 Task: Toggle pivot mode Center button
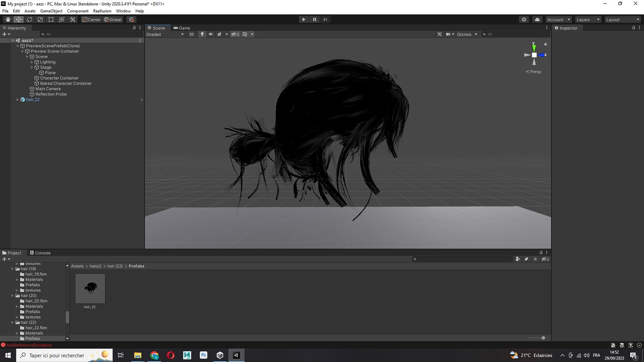[91, 19]
